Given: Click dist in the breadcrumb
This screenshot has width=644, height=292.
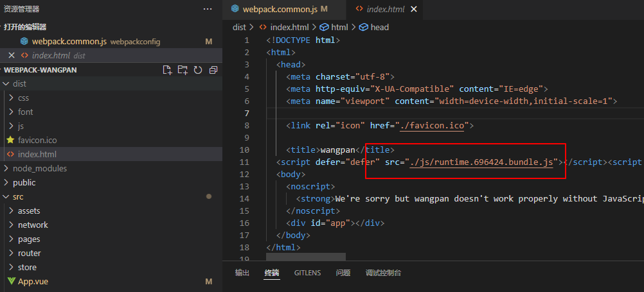Looking at the screenshot, I should click(x=239, y=28).
